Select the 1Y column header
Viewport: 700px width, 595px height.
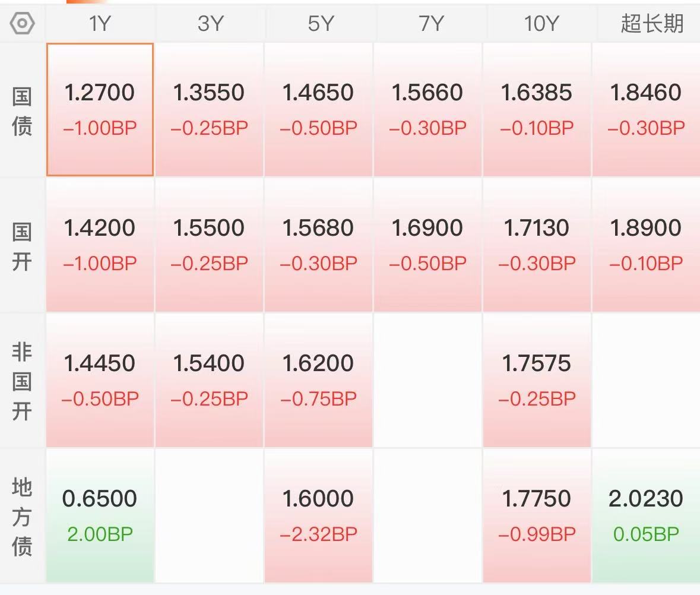click(100, 23)
